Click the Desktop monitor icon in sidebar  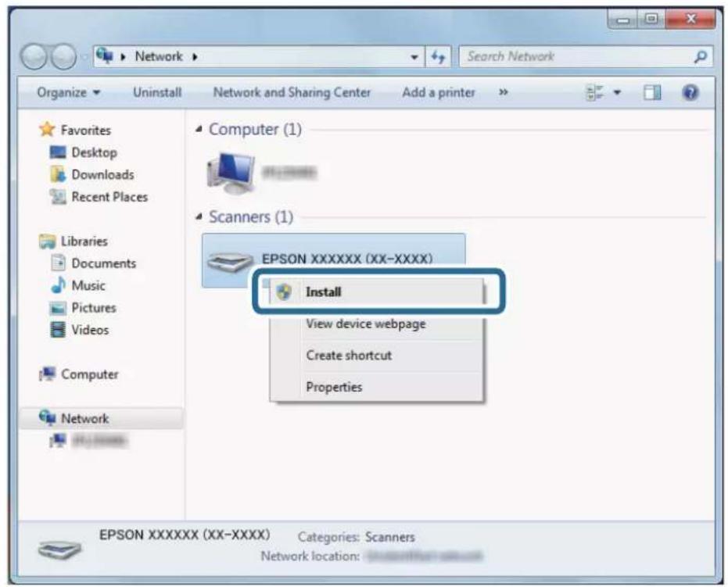click(x=58, y=152)
